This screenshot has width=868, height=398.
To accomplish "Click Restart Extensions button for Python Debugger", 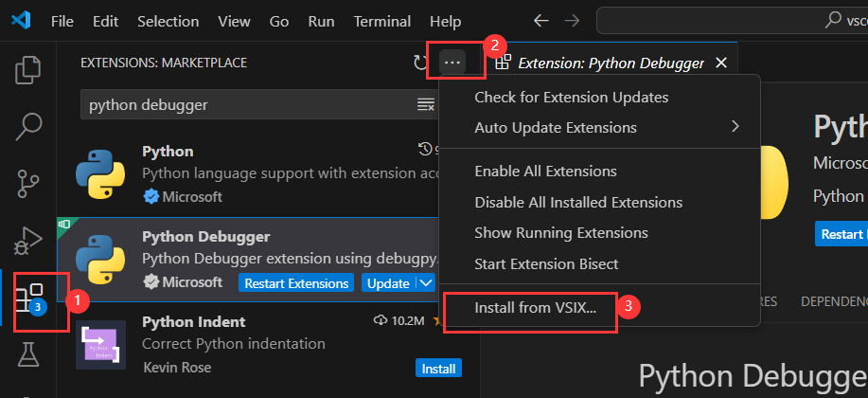I will coord(295,283).
